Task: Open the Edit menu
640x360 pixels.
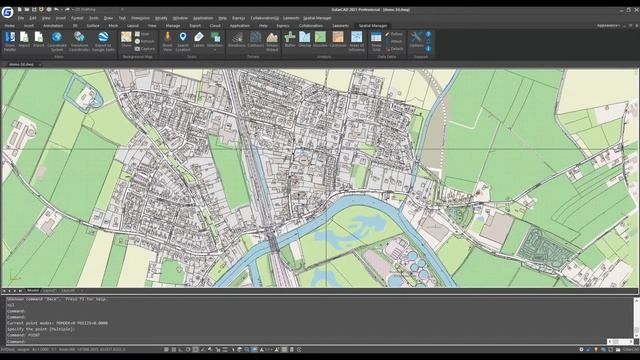Action: (33, 18)
